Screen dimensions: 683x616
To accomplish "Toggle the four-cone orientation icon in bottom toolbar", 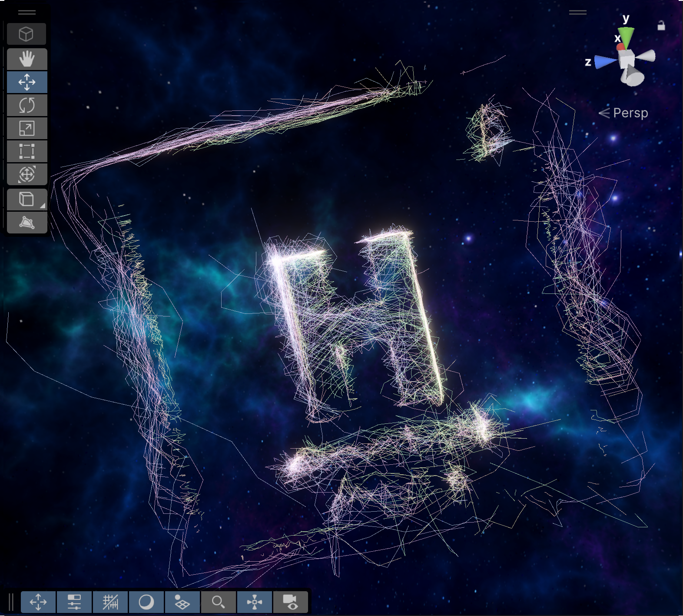I will pos(255,602).
